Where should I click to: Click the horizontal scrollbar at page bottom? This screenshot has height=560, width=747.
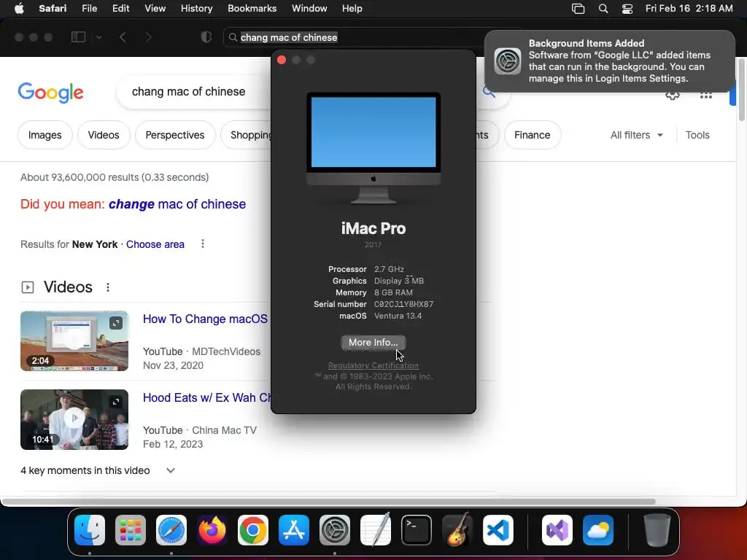328,502
